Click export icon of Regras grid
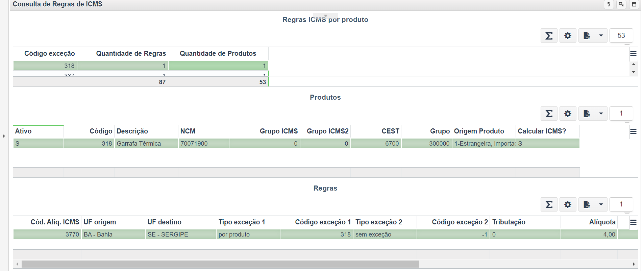 (x=587, y=204)
